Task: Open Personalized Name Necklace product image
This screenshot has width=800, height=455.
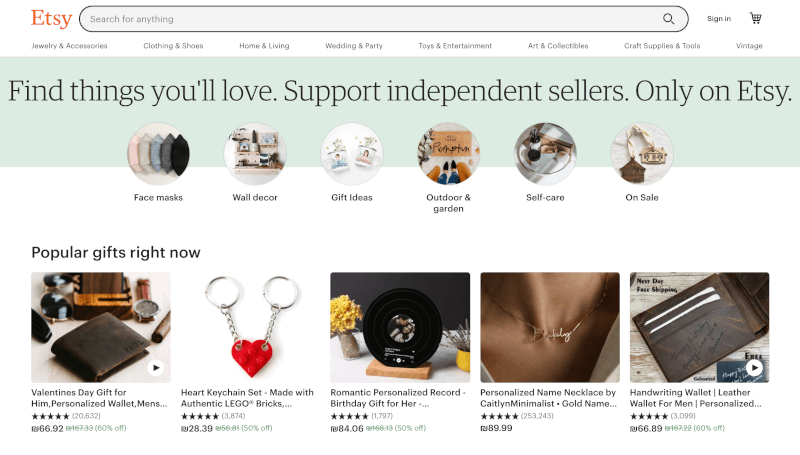Action: click(550, 327)
